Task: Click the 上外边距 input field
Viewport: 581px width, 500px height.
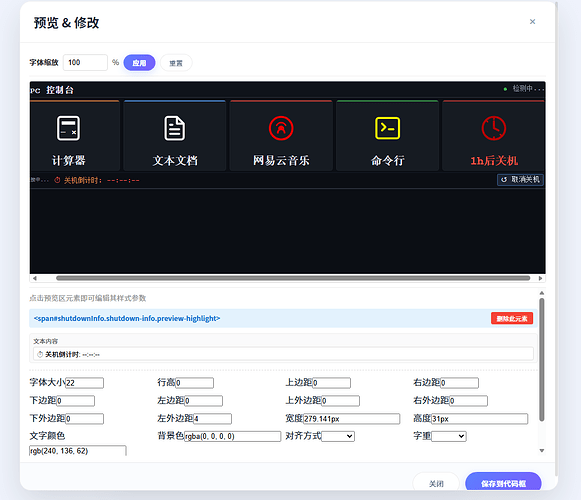Action: coord(340,401)
